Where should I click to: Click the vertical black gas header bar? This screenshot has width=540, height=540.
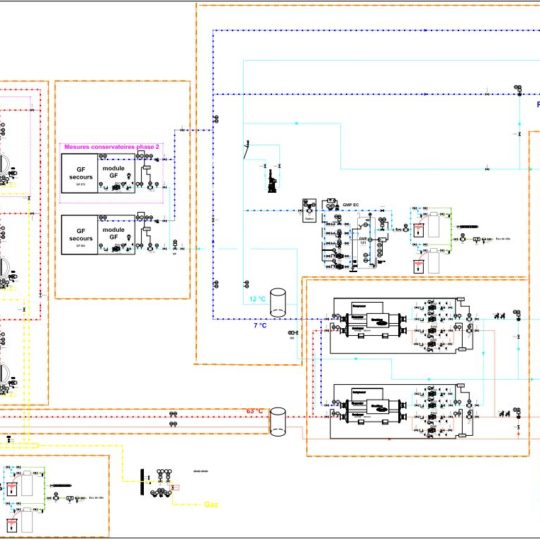142,482
